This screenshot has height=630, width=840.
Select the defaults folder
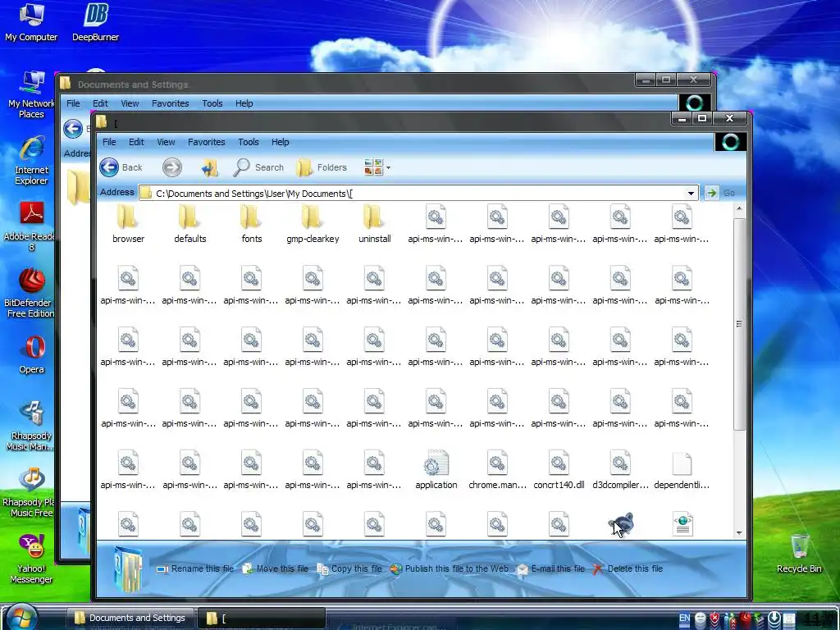(x=189, y=224)
